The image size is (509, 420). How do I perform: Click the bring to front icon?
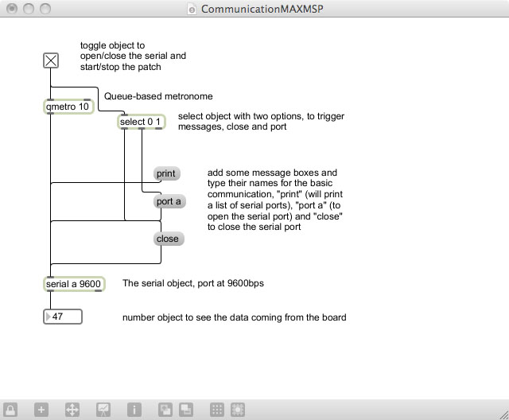tap(165, 410)
